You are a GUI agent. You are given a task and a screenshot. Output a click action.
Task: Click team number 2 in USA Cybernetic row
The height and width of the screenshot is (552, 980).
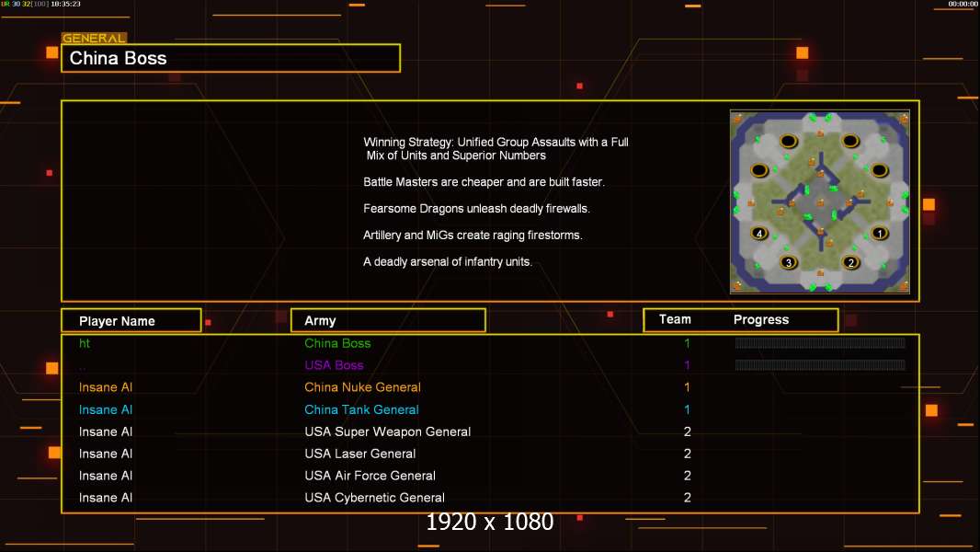point(688,498)
